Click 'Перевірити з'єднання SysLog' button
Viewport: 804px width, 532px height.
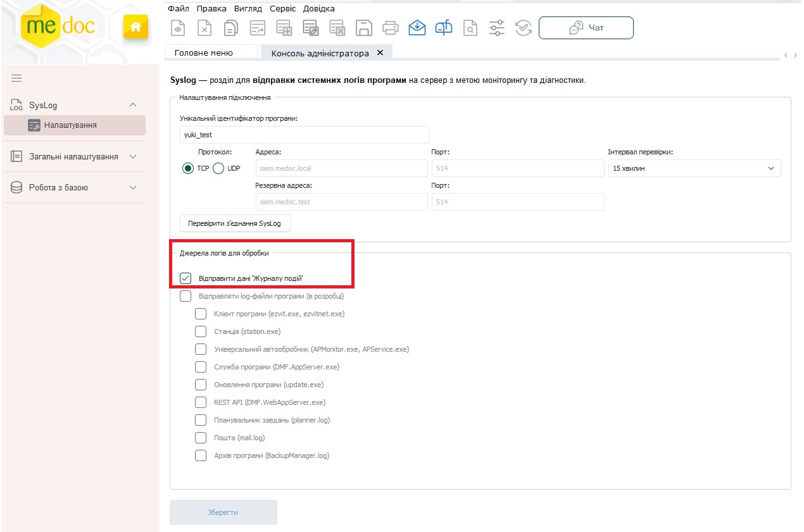[x=235, y=223]
